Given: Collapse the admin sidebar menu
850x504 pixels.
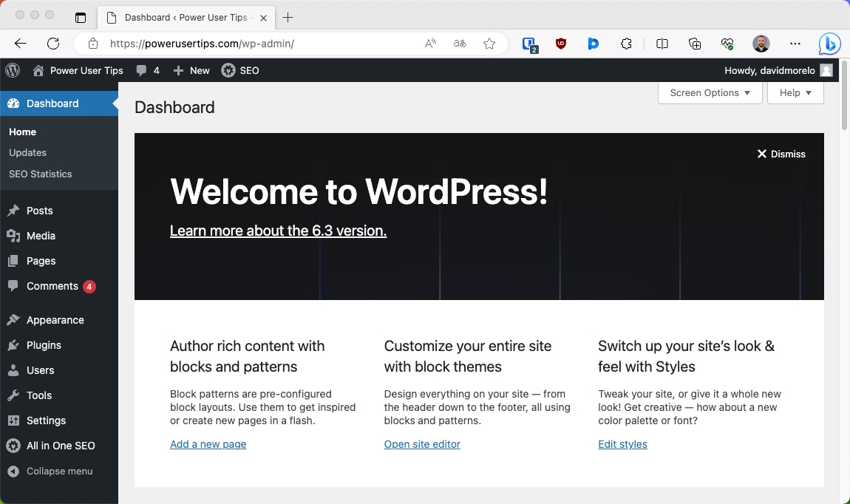Looking at the screenshot, I should click(x=50, y=471).
